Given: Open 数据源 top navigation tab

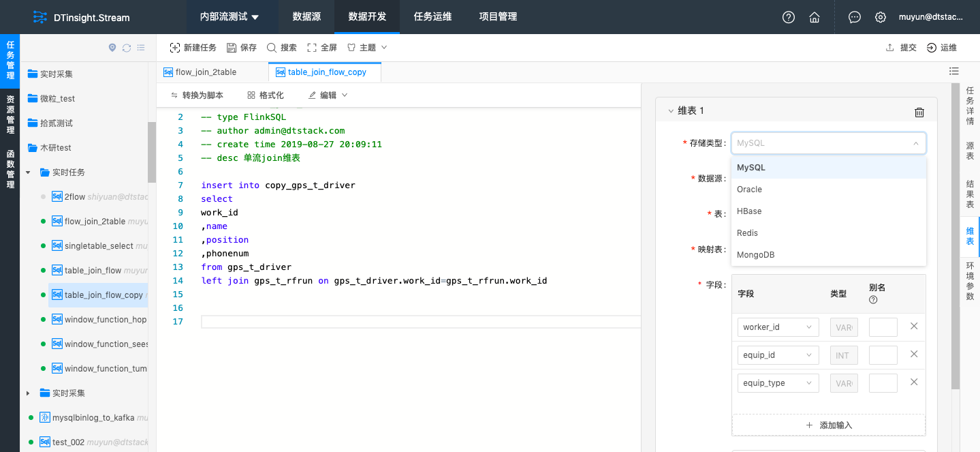Looking at the screenshot, I should [x=306, y=17].
